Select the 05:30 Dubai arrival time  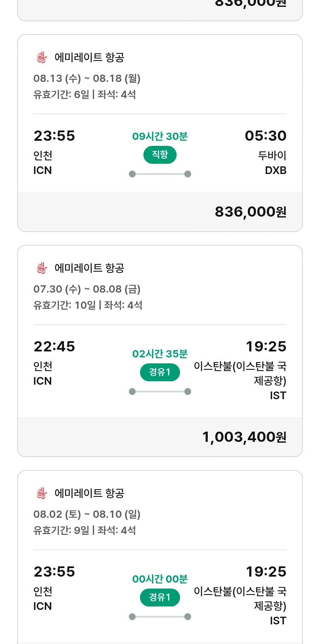pyautogui.click(x=265, y=136)
